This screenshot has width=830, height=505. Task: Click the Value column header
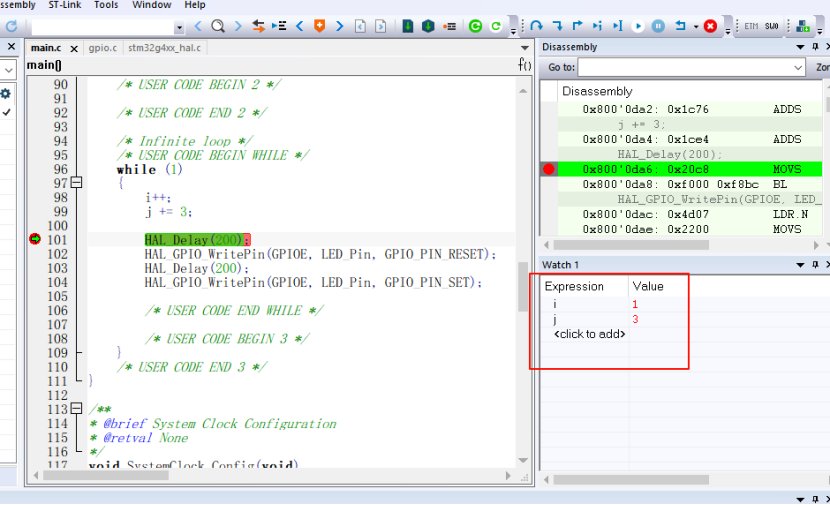(648, 286)
